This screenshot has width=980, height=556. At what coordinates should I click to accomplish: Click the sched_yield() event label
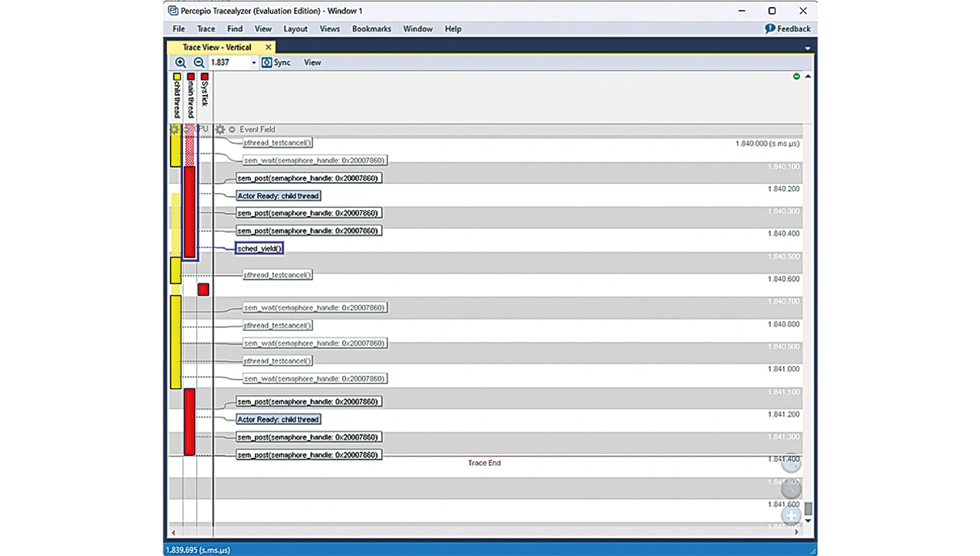[260, 249]
